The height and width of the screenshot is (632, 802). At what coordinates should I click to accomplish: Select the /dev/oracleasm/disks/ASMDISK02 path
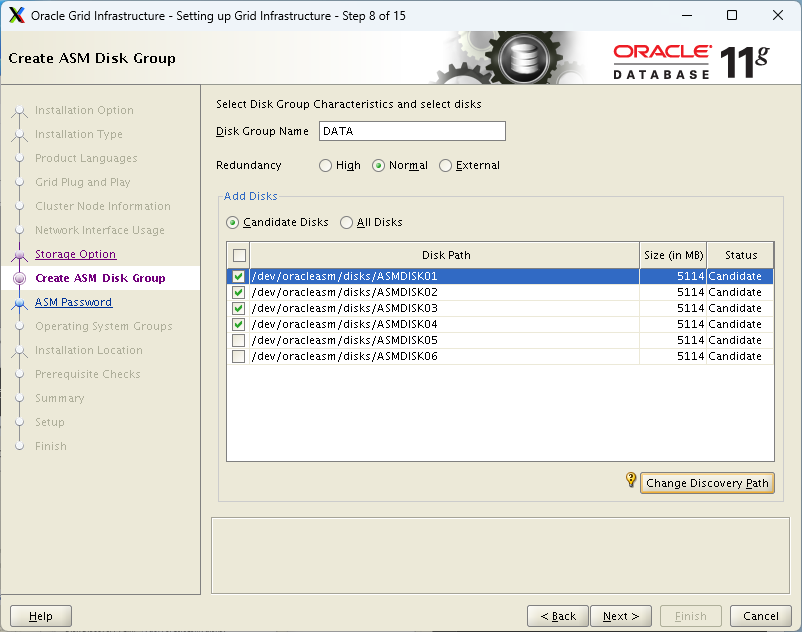[344, 292]
